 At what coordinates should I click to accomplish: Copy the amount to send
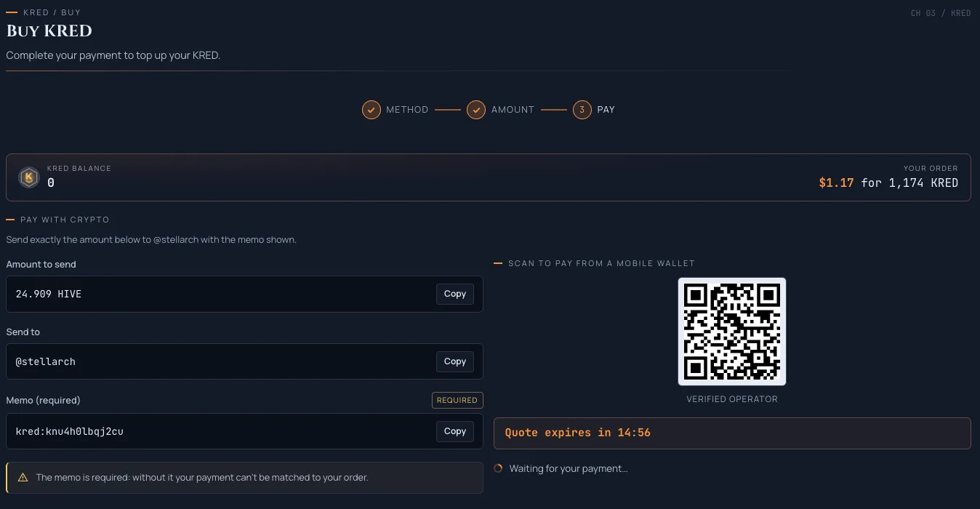[455, 294]
